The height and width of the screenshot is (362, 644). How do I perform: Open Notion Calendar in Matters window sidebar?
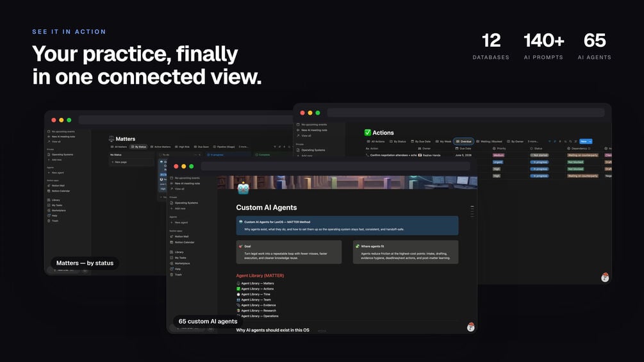click(59, 191)
